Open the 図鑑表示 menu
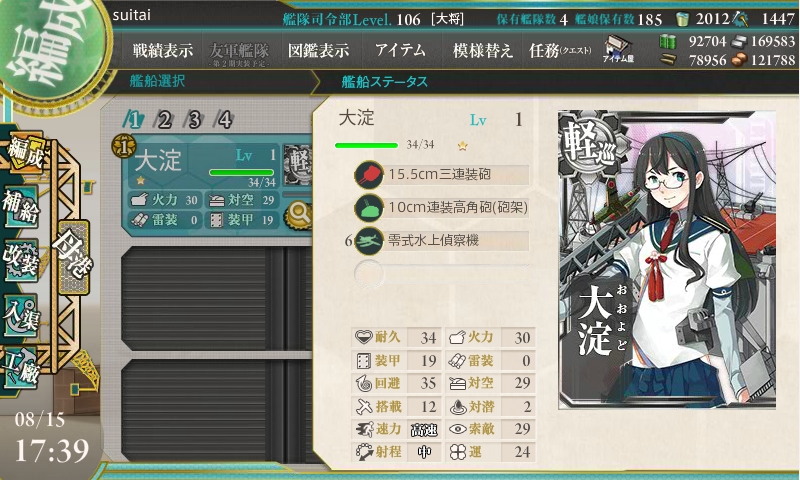 click(x=319, y=50)
